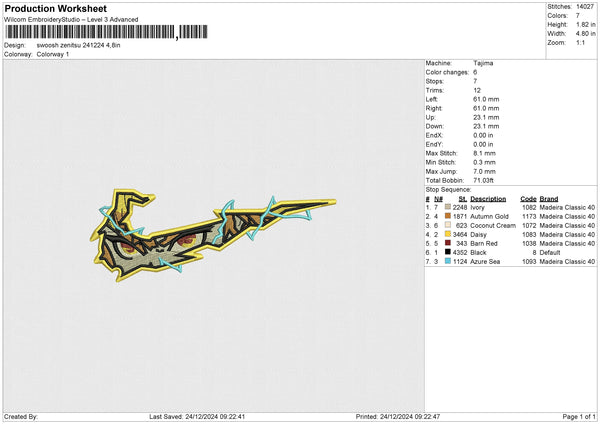The image size is (600, 424).
Task: Click the Stitches value 14027
Action: tap(585, 7)
